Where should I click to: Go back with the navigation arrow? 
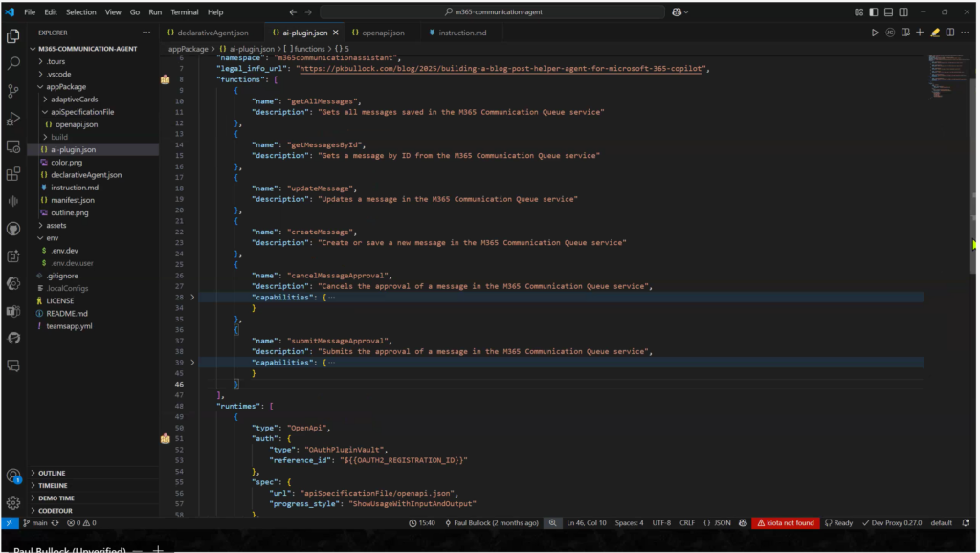(293, 11)
